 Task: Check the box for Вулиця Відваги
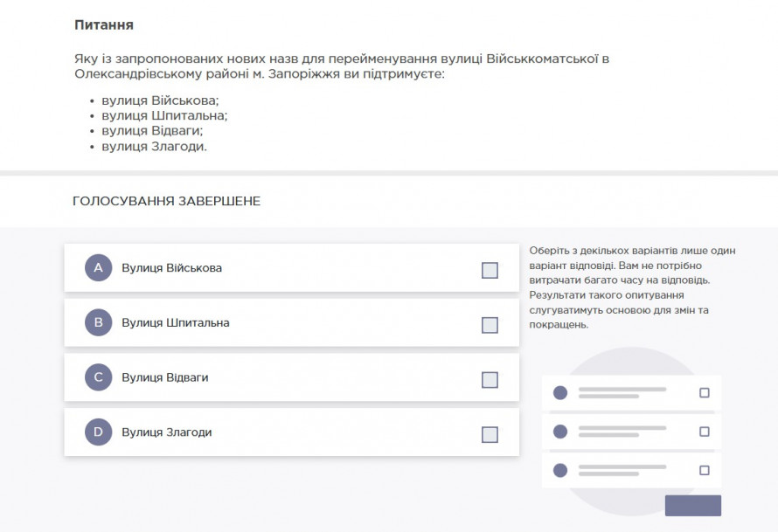pos(490,380)
